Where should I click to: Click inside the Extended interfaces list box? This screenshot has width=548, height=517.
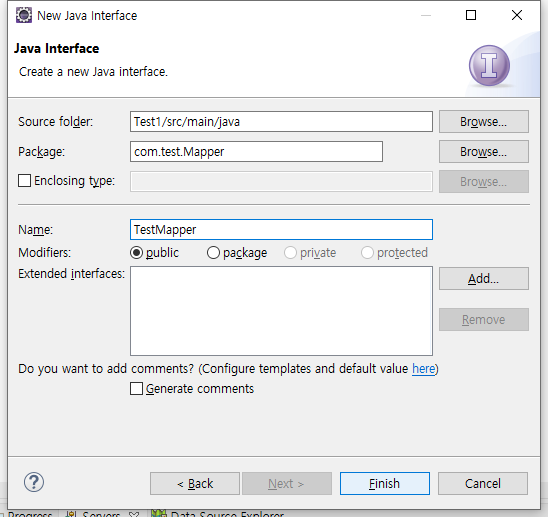[281, 311]
